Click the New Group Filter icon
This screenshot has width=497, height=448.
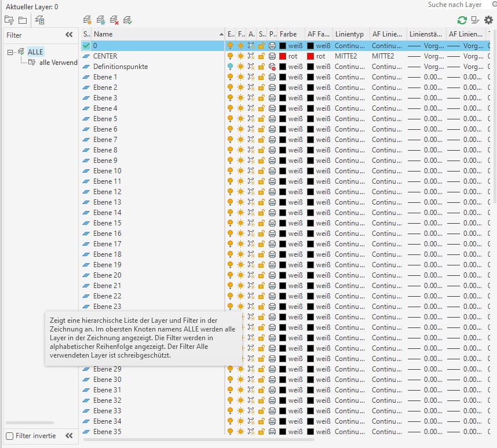[23, 20]
